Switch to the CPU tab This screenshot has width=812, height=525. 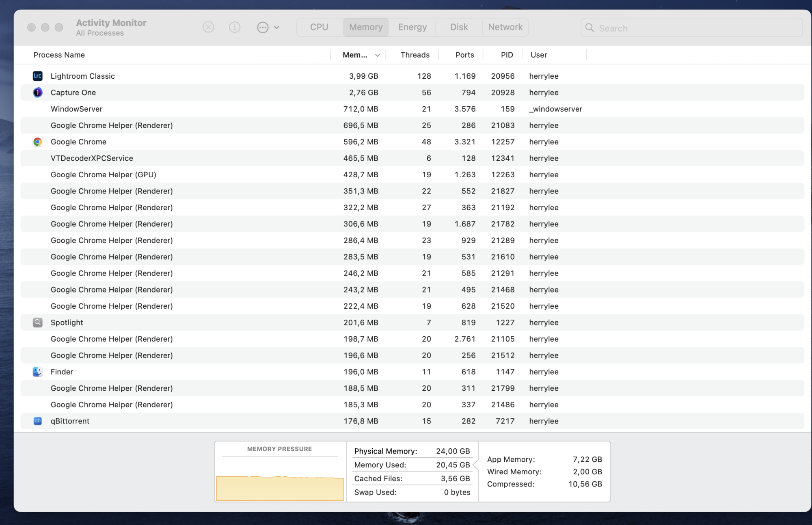(319, 27)
